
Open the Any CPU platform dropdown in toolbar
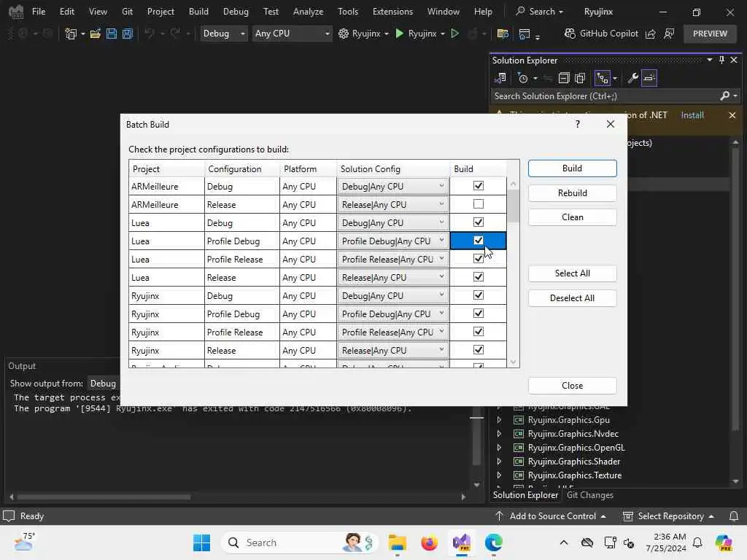[x=292, y=34]
